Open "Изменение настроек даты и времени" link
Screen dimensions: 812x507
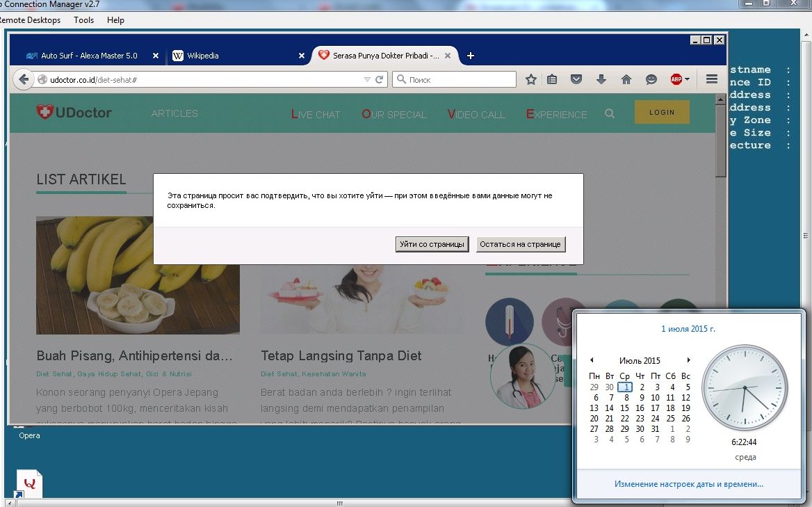click(x=688, y=484)
